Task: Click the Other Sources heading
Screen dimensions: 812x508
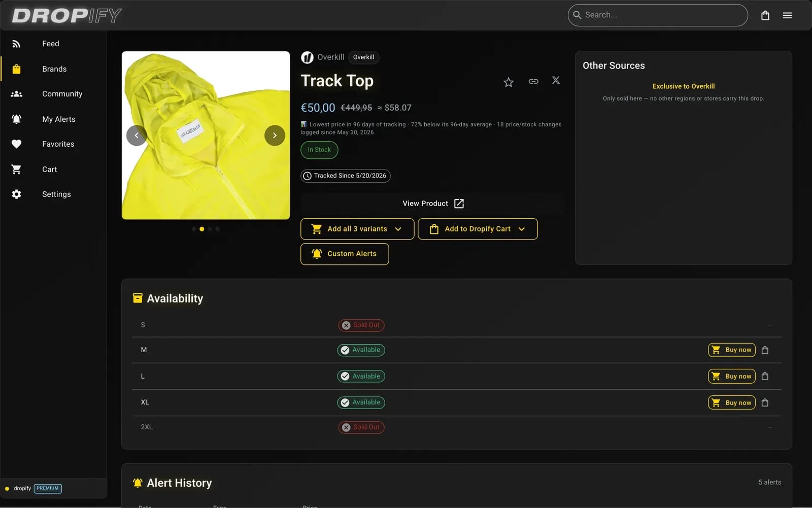Action: pos(614,65)
